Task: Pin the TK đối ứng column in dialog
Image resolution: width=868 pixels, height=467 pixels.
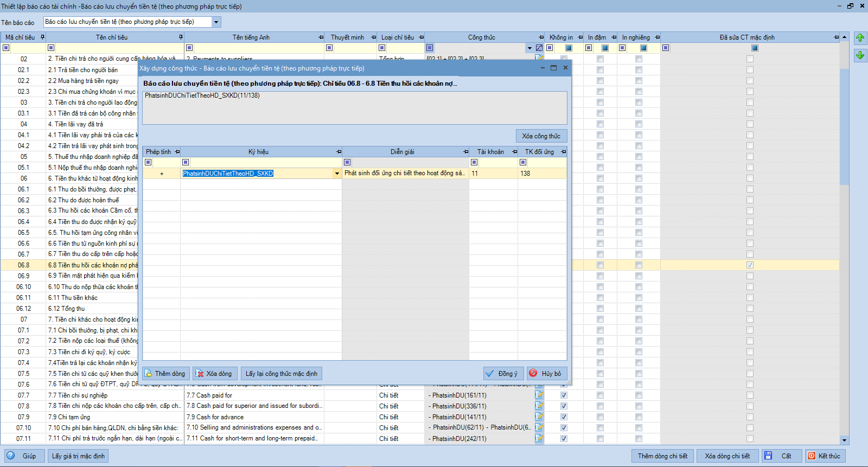Action: click(x=563, y=152)
